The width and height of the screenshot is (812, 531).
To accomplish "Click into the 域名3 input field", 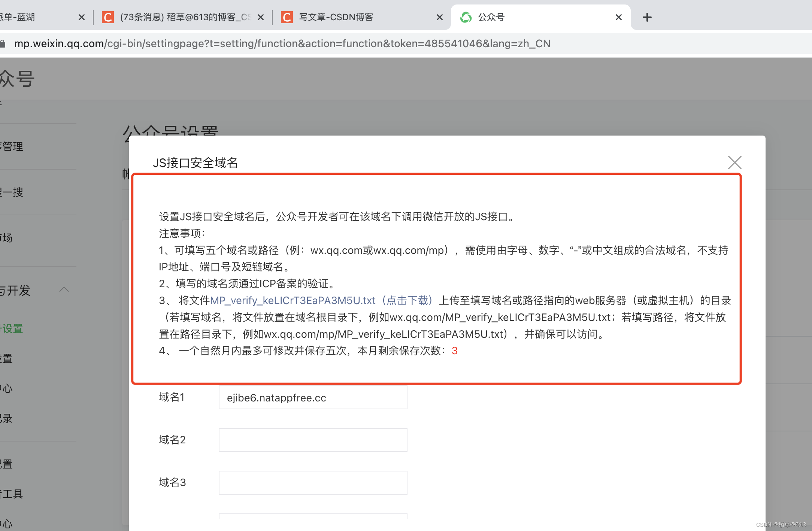I will (313, 482).
